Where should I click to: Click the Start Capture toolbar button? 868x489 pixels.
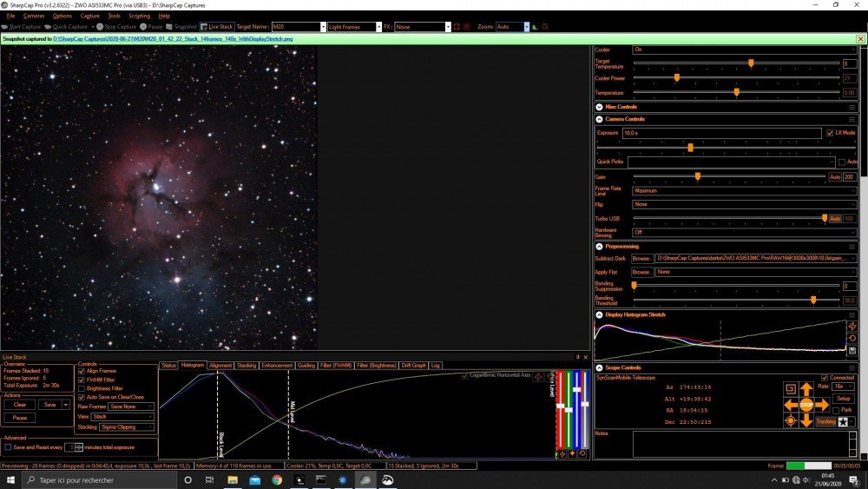21,27
